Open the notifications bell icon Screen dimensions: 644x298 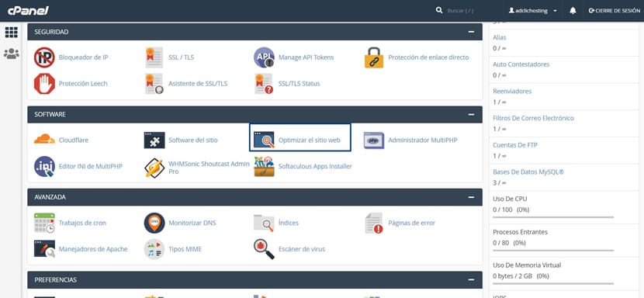point(573,11)
